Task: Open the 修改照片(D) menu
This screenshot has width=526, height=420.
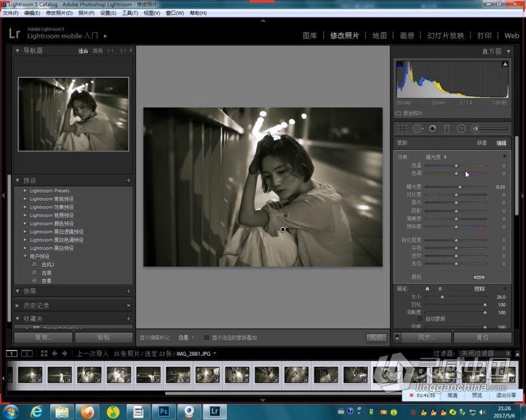Action: coord(59,13)
